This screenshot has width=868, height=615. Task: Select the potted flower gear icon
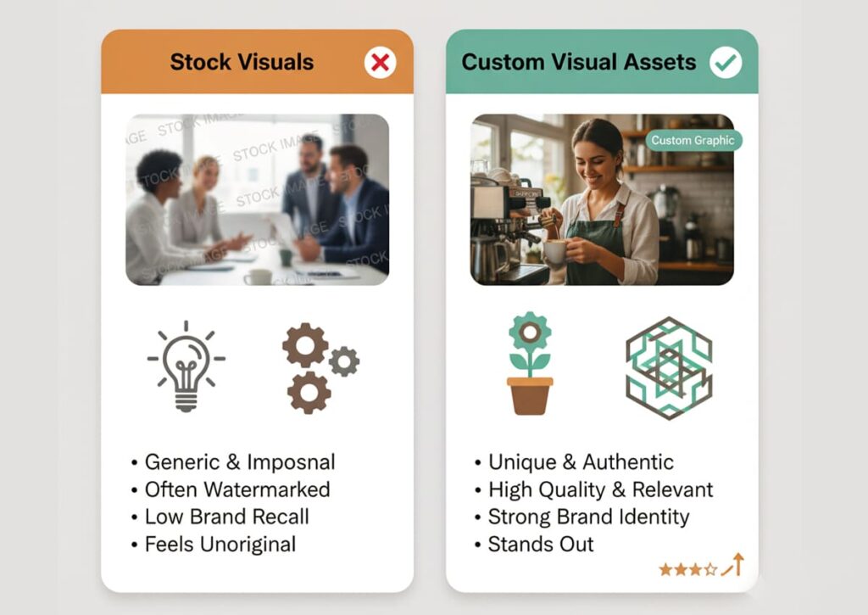point(530,363)
